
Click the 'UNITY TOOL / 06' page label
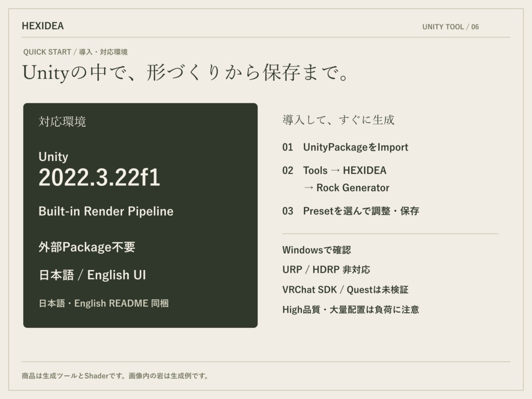coord(450,27)
